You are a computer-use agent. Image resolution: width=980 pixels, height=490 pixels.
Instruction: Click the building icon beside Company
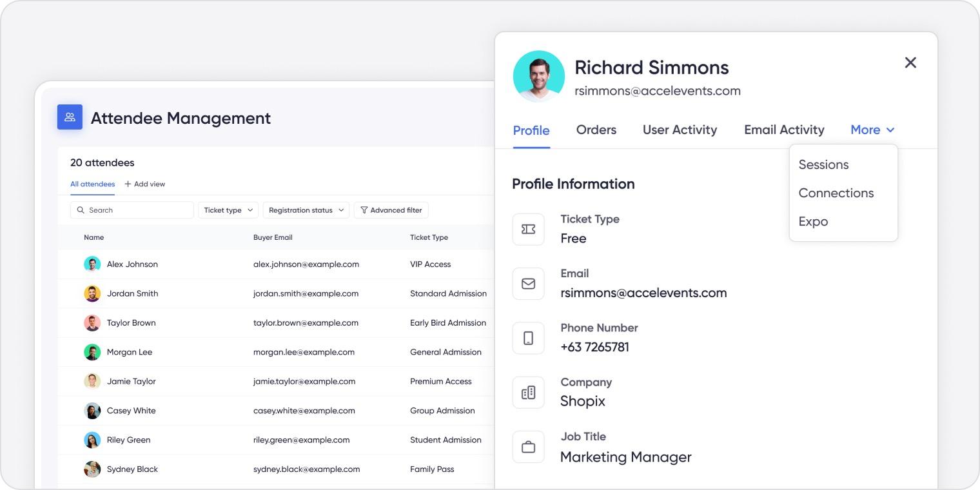point(528,393)
